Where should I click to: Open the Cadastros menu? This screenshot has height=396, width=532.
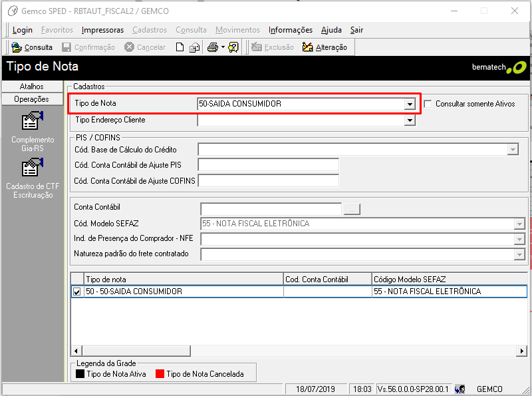point(150,30)
